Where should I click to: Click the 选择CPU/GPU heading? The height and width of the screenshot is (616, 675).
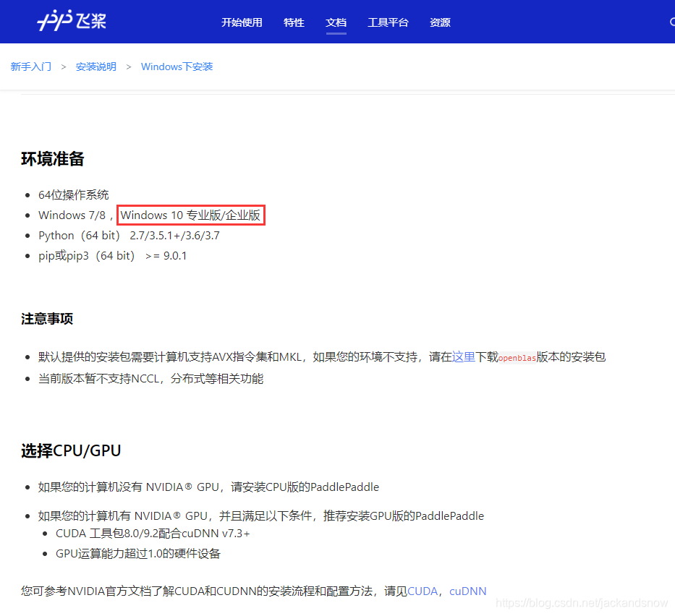coord(71,450)
